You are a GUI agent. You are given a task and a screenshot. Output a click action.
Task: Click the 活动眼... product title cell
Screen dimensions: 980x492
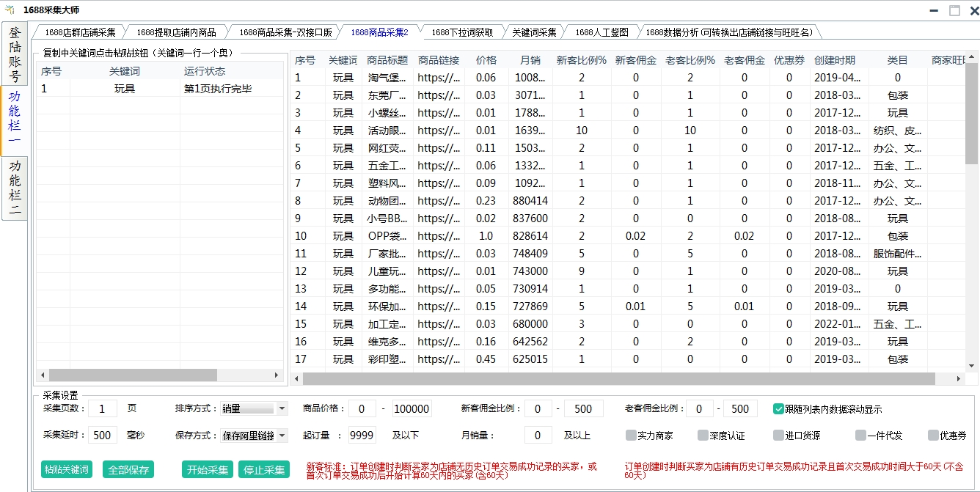(387, 131)
